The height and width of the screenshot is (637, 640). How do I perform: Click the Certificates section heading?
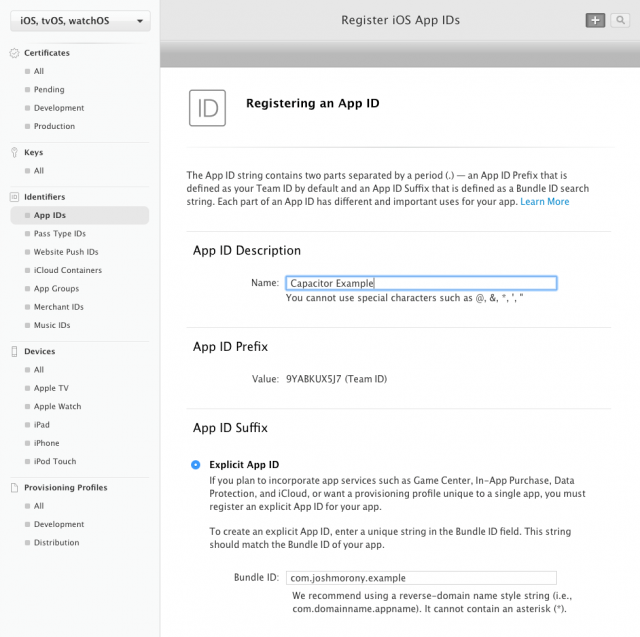47,53
